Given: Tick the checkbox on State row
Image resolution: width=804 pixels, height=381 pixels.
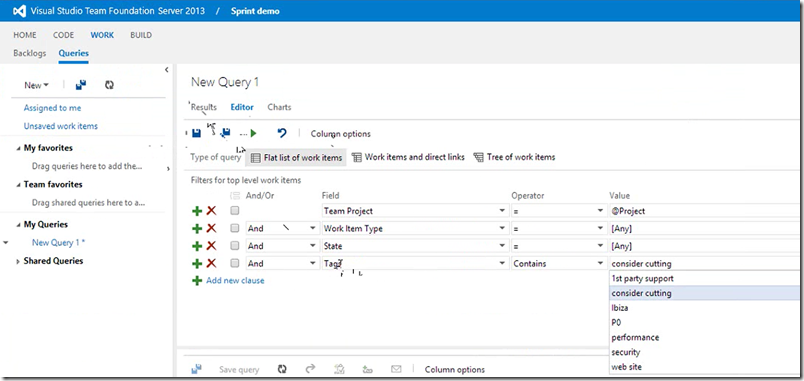Looking at the screenshot, I should click(x=234, y=246).
